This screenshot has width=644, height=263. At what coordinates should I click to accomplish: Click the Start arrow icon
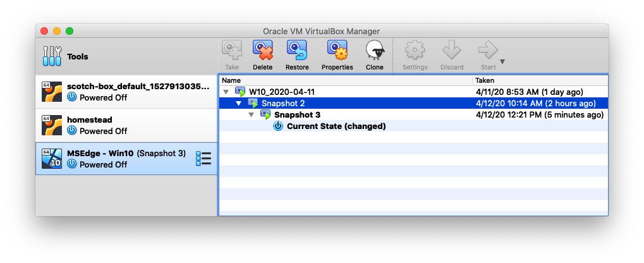tap(488, 50)
